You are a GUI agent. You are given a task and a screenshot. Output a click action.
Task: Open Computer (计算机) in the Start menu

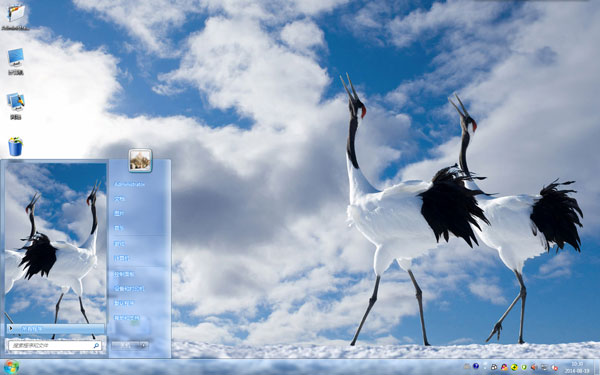(x=122, y=259)
